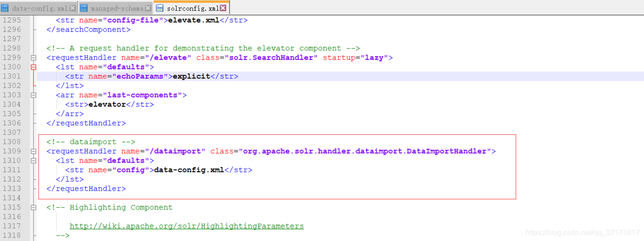Collapse the defaults lst fold on line 1300
The height and width of the screenshot is (241, 644).
[x=34, y=67]
